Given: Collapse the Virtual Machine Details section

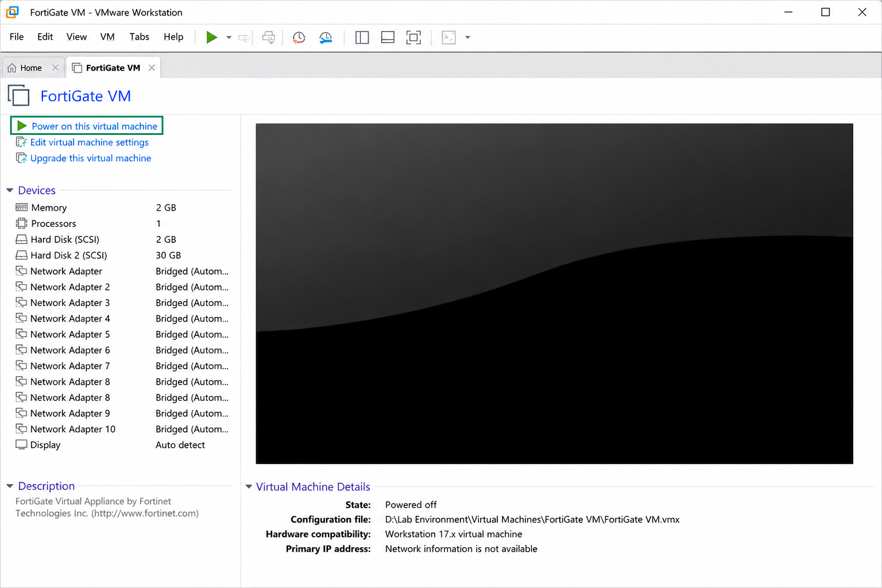Looking at the screenshot, I should (249, 486).
